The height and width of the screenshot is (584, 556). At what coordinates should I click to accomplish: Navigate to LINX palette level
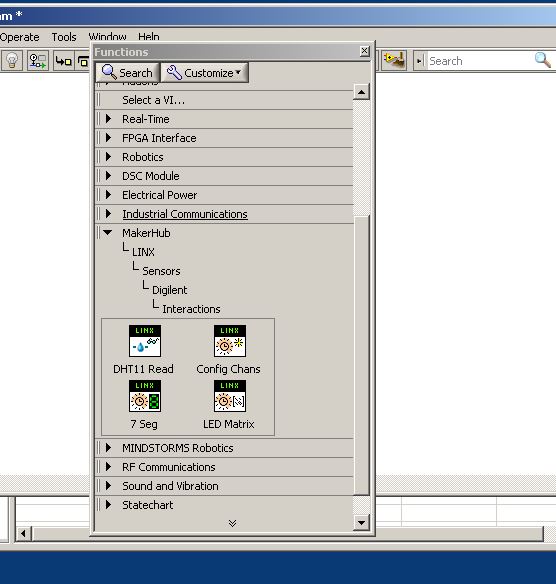click(143, 252)
